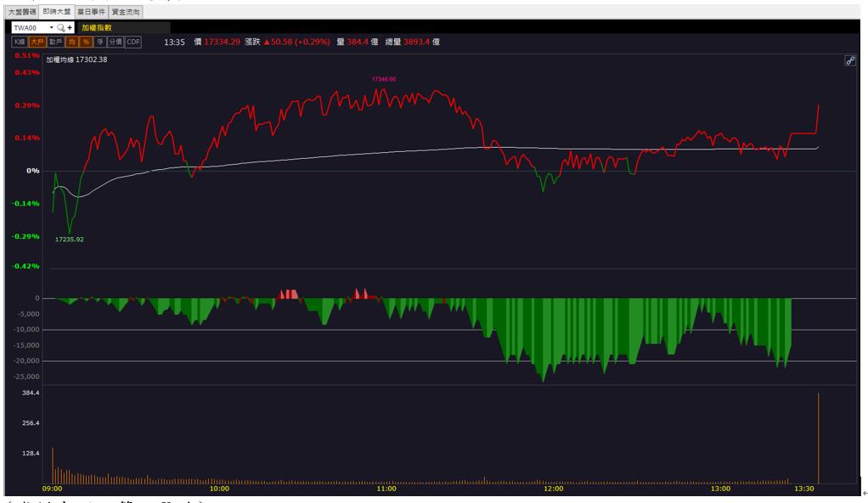The height and width of the screenshot is (503, 868).
Task: Click the 加權指數 name label
Action: [97, 28]
